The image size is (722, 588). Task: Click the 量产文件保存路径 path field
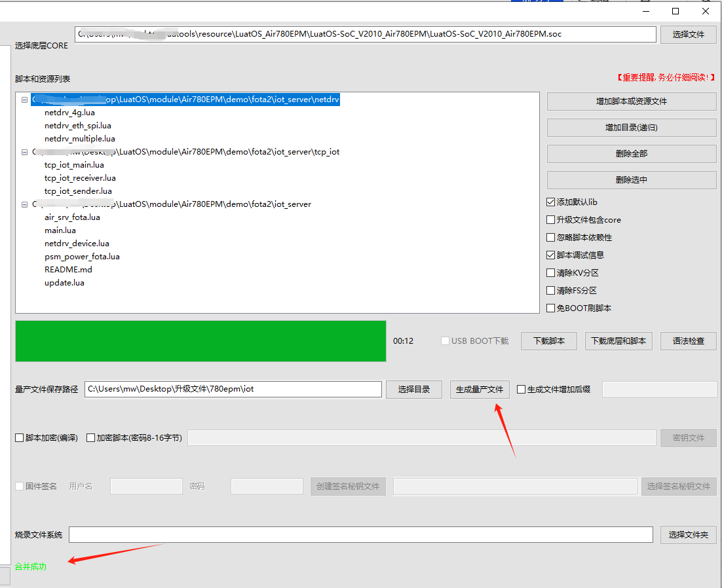click(233, 389)
